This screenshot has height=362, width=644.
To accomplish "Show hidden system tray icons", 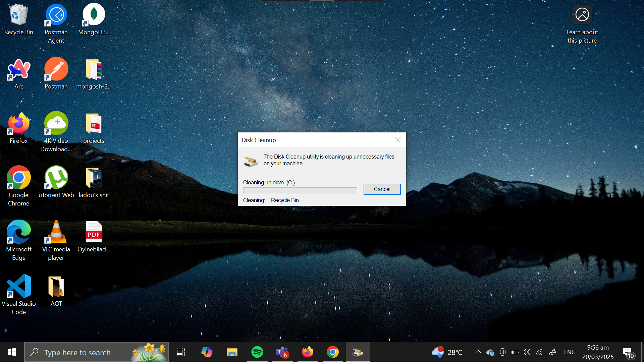I will (478, 352).
